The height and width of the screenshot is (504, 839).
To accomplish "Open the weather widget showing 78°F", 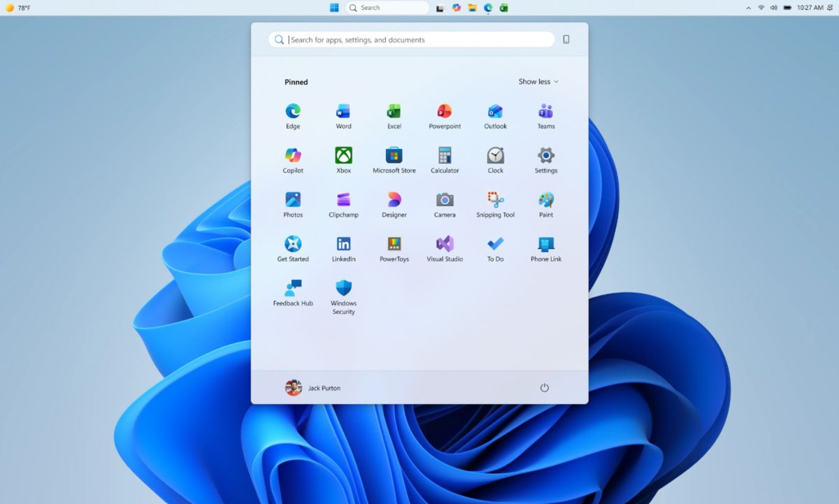I will pyautogui.click(x=18, y=8).
